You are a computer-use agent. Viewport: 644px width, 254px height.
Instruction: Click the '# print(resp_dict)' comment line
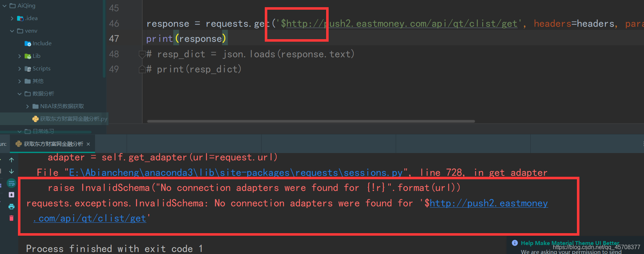[194, 69]
